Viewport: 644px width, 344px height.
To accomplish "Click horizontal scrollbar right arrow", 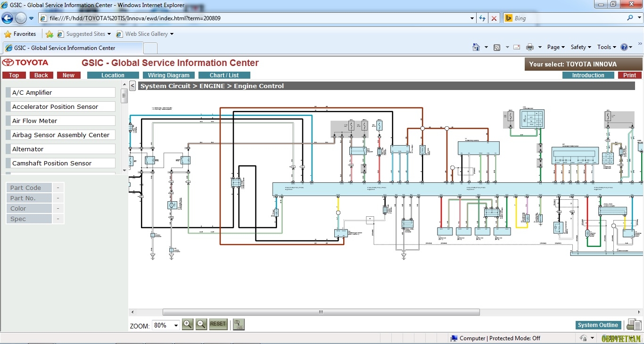I will [x=638, y=312].
